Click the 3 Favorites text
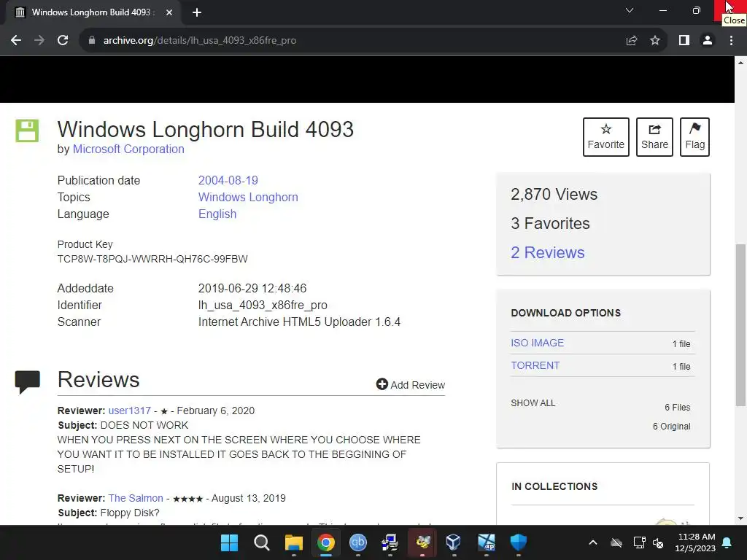 click(550, 223)
